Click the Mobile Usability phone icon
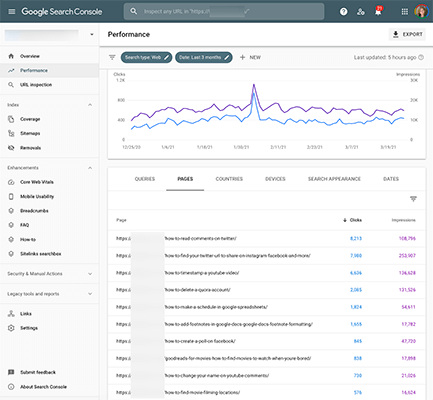Screen dimensions: 433x400 [x=11, y=196]
